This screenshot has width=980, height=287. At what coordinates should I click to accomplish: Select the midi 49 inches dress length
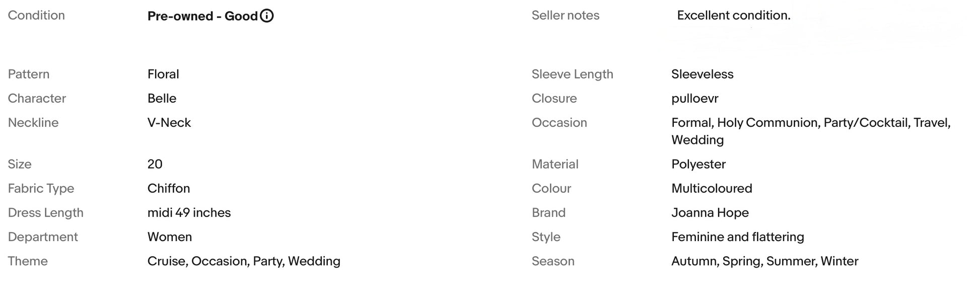click(189, 212)
